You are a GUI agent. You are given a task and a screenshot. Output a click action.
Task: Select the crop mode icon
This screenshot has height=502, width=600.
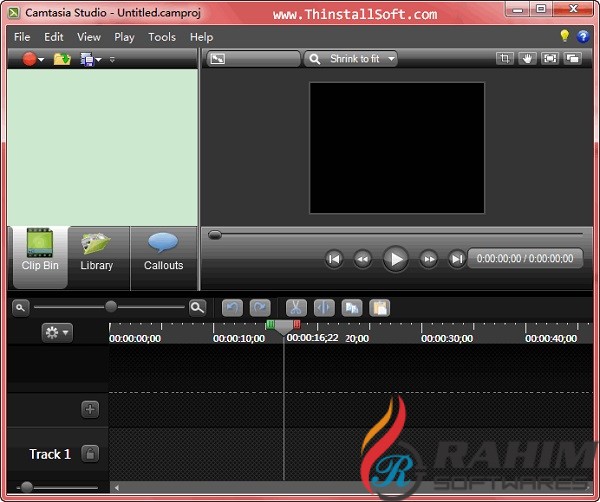(505, 59)
